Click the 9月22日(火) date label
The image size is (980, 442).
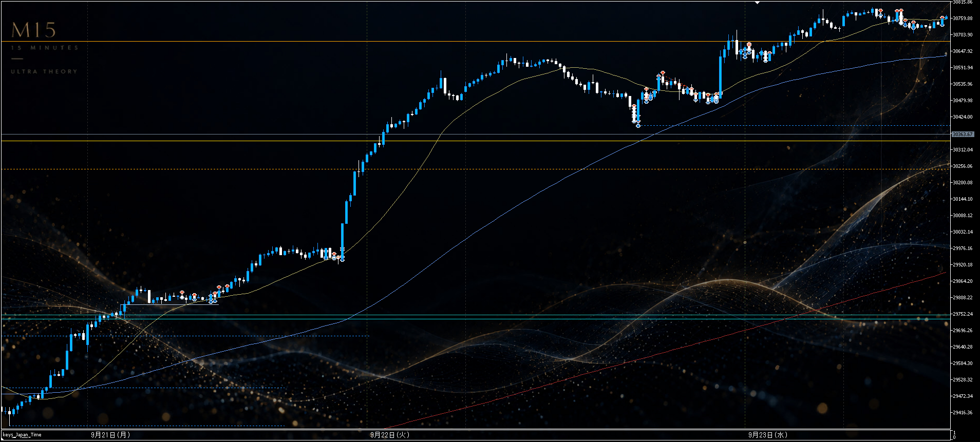[390, 435]
